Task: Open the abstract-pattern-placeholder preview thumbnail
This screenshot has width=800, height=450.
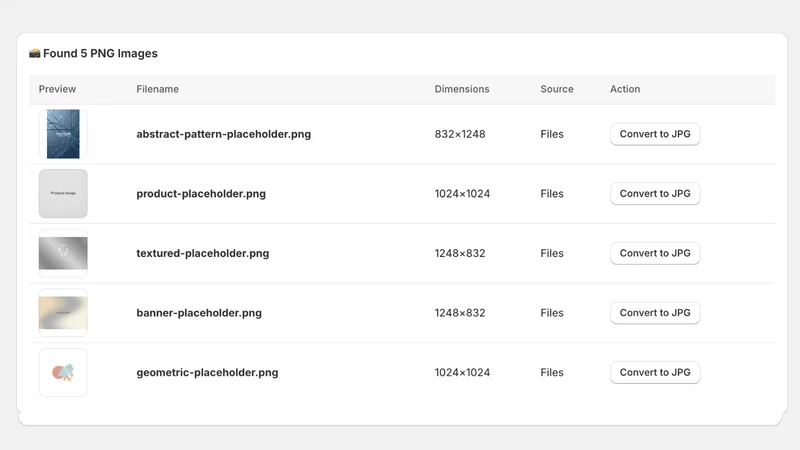Action: (63, 134)
